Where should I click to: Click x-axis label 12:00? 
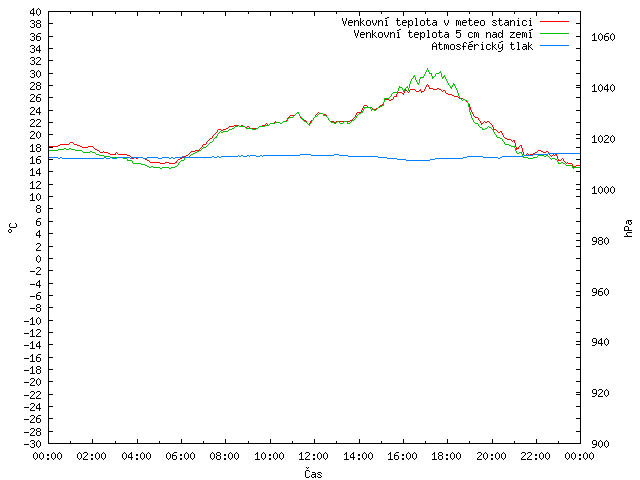[313, 456]
